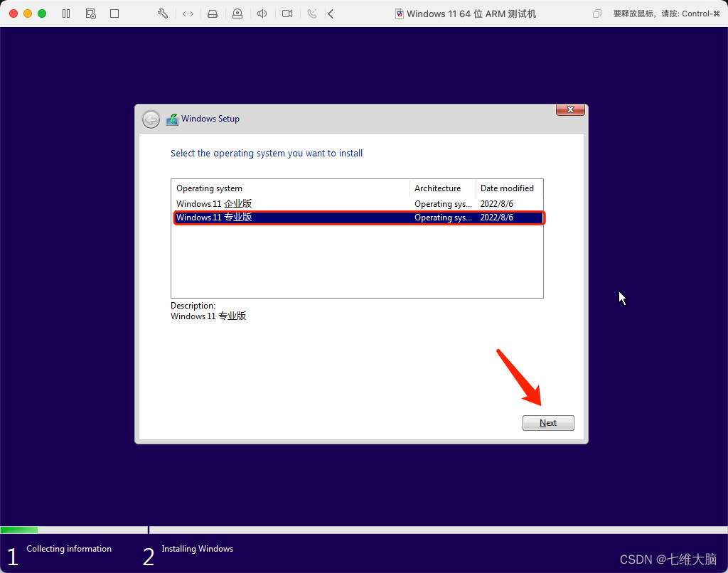728x573 pixels.
Task: Toggle the sound device speaker icon
Action: (262, 14)
